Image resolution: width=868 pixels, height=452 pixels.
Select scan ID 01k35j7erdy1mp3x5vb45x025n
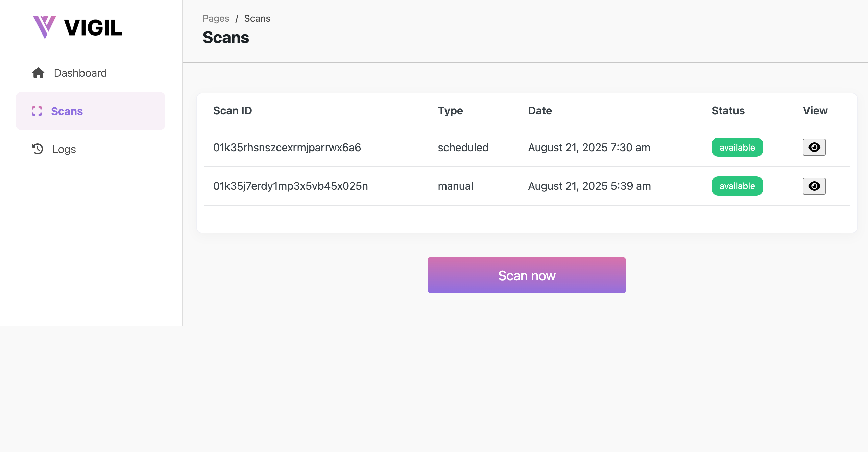290,186
